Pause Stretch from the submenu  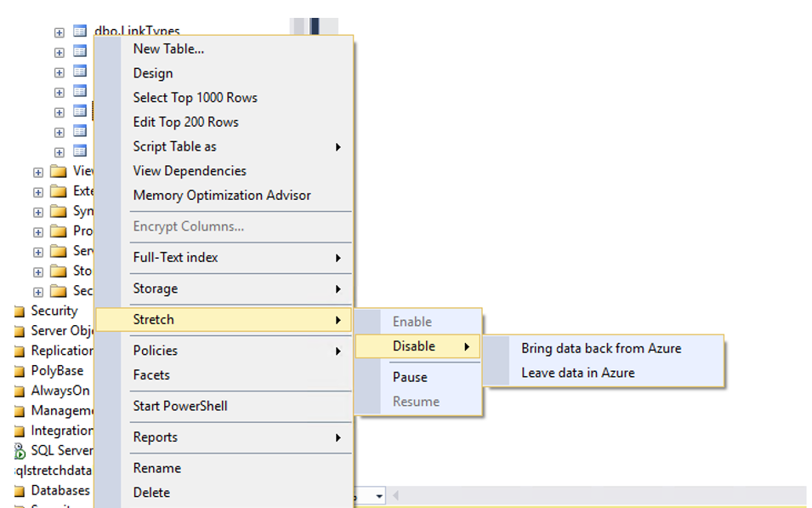[410, 377]
